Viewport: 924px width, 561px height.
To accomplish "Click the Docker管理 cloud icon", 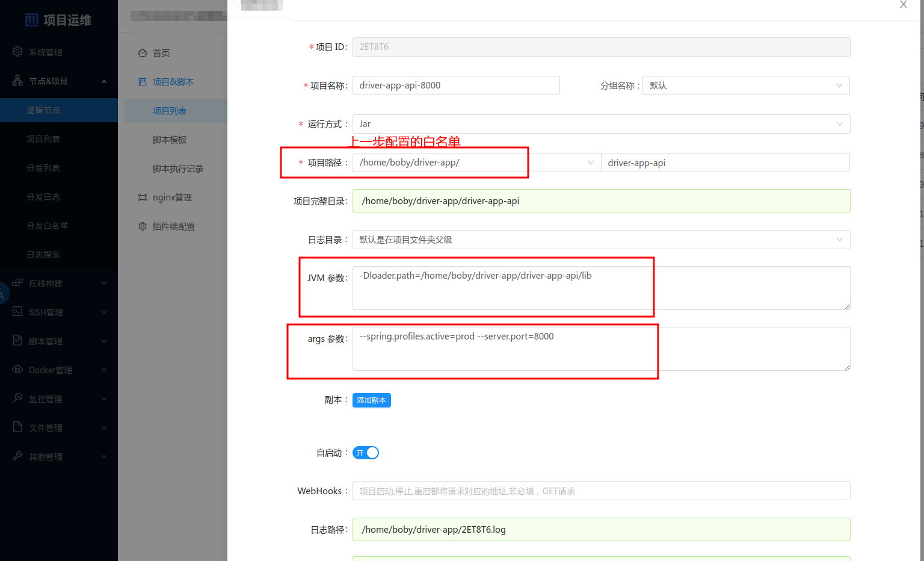I will click(17, 370).
